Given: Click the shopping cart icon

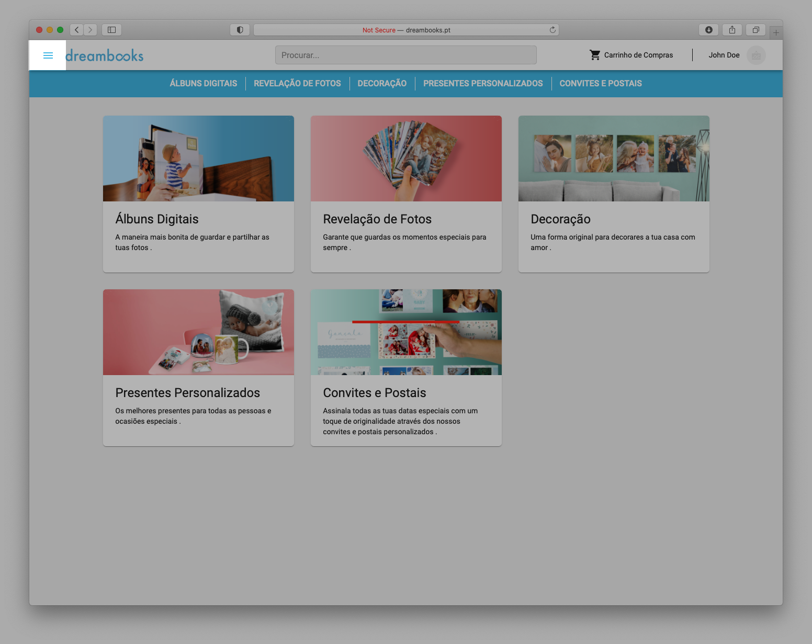Looking at the screenshot, I should pos(595,55).
